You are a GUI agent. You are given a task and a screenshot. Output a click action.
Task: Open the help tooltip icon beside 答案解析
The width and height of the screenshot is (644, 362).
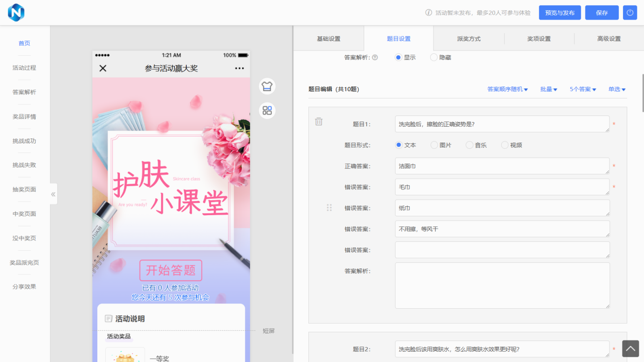pos(374,57)
